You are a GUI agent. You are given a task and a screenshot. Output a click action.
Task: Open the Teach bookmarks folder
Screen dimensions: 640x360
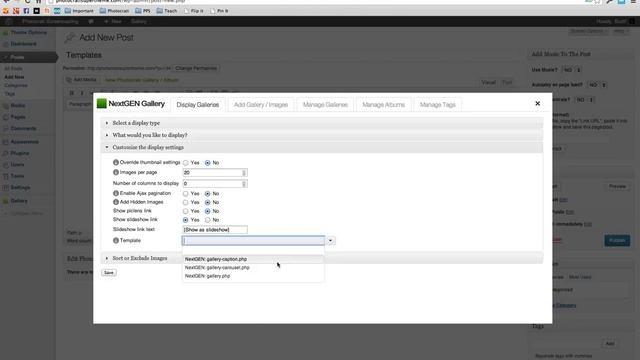point(167,11)
